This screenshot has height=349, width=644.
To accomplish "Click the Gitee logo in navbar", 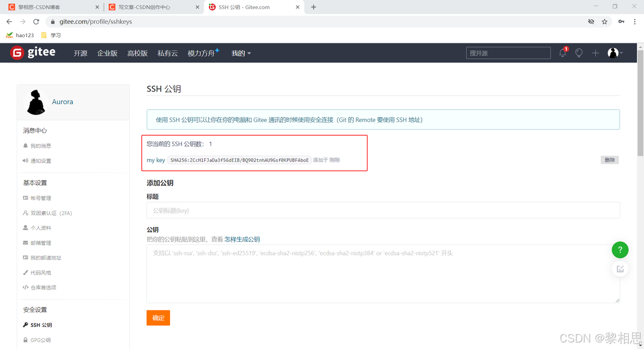I will click(x=33, y=53).
